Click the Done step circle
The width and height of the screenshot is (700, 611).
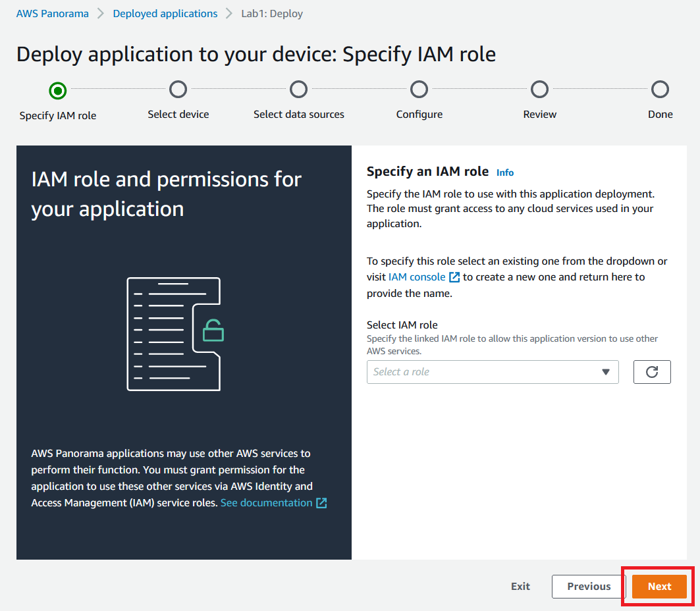click(x=660, y=90)
